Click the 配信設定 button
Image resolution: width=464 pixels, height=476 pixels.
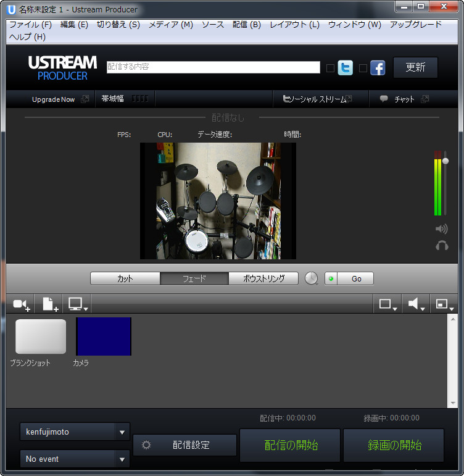pos(185,445)
